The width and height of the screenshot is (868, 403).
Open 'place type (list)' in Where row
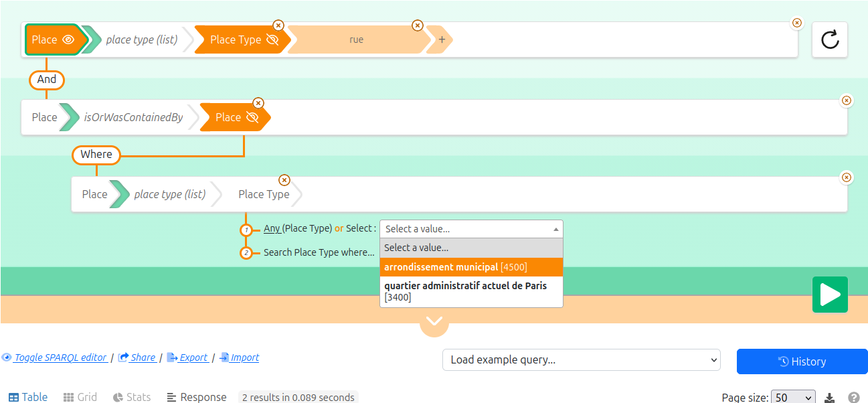point(170,194)
